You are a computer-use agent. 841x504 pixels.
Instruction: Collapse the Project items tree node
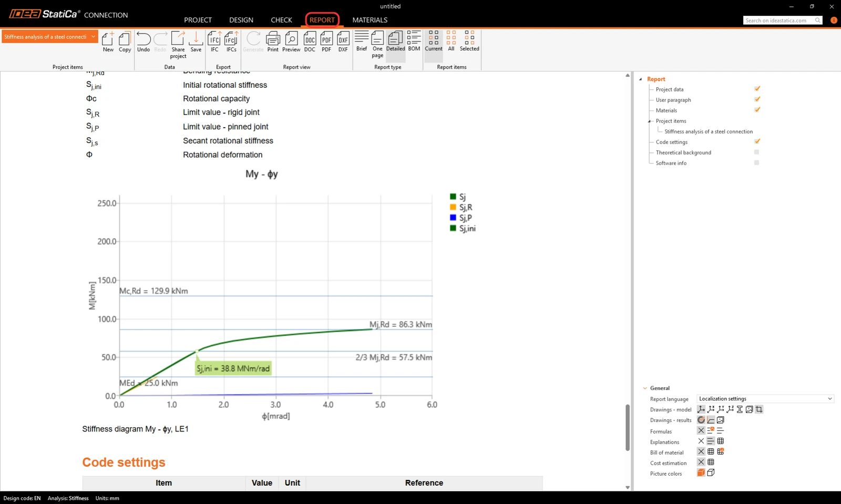[x=650, y=121]
